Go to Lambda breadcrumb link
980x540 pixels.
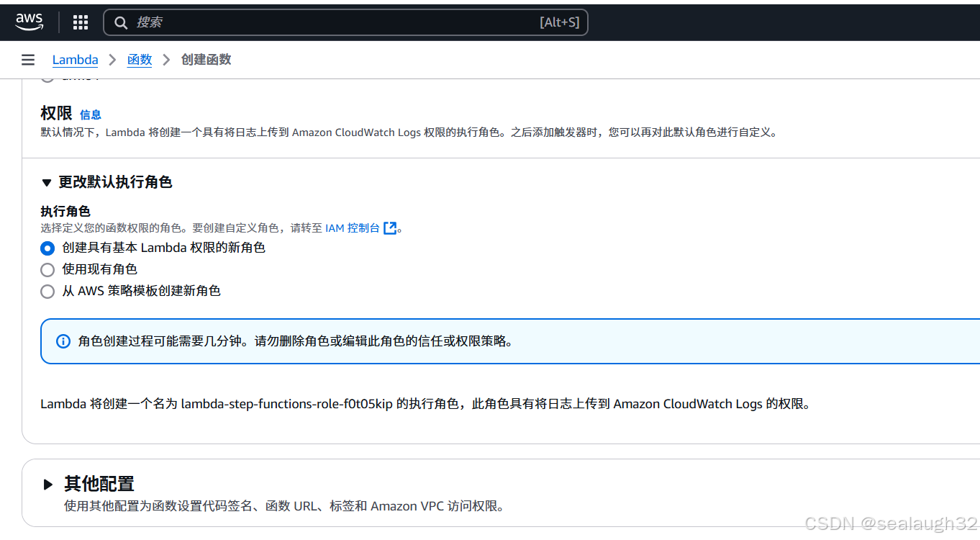76,60
